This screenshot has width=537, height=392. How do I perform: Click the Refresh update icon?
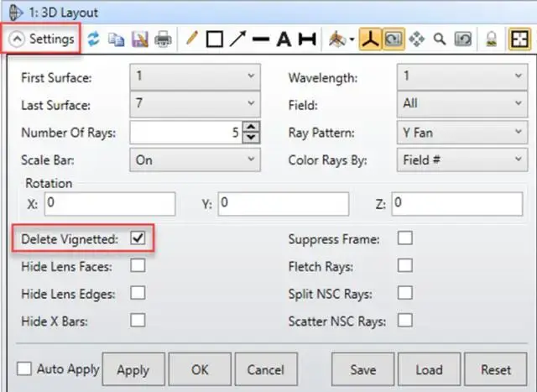(93, 39)
